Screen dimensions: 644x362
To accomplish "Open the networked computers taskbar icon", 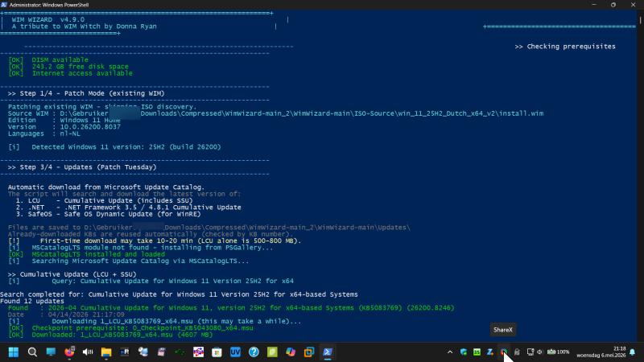I will click(x=143, y=352).
